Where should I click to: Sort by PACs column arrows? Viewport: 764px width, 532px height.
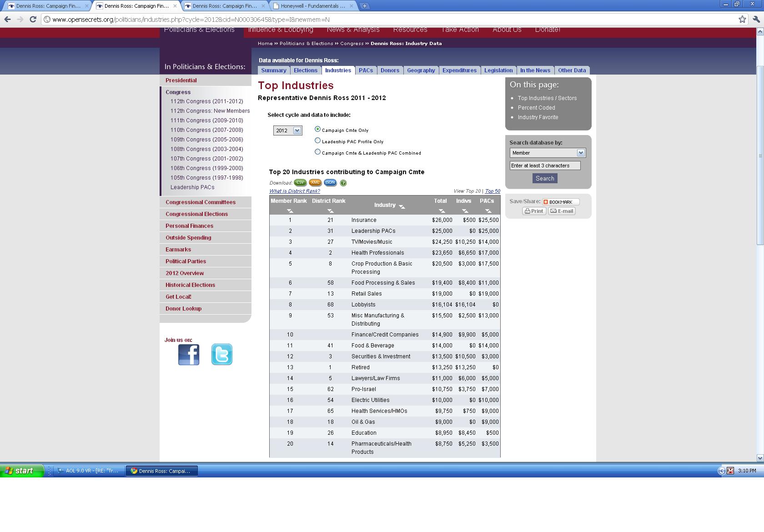[488, 211]
